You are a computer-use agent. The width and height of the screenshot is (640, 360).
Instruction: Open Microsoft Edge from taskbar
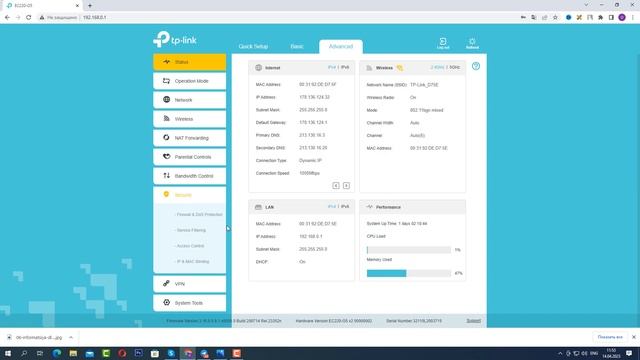pyautogui.click(x=57, y=353)
